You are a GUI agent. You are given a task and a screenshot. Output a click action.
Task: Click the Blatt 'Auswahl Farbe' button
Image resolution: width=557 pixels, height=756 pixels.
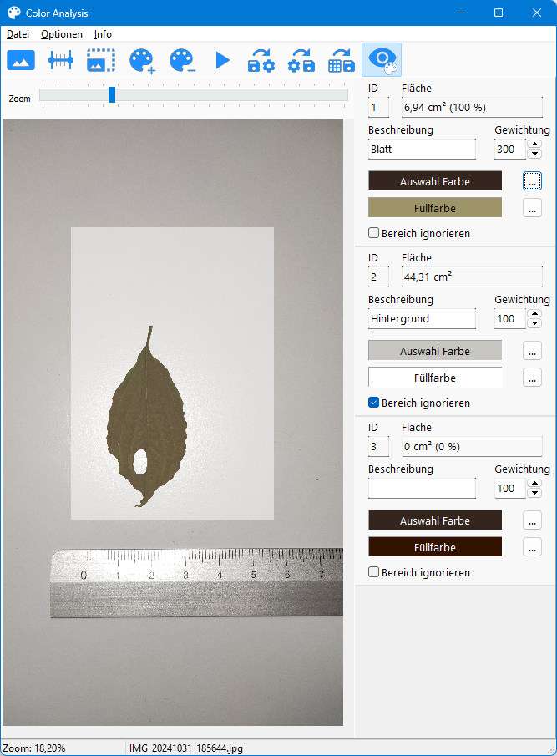tap(435, 181)
